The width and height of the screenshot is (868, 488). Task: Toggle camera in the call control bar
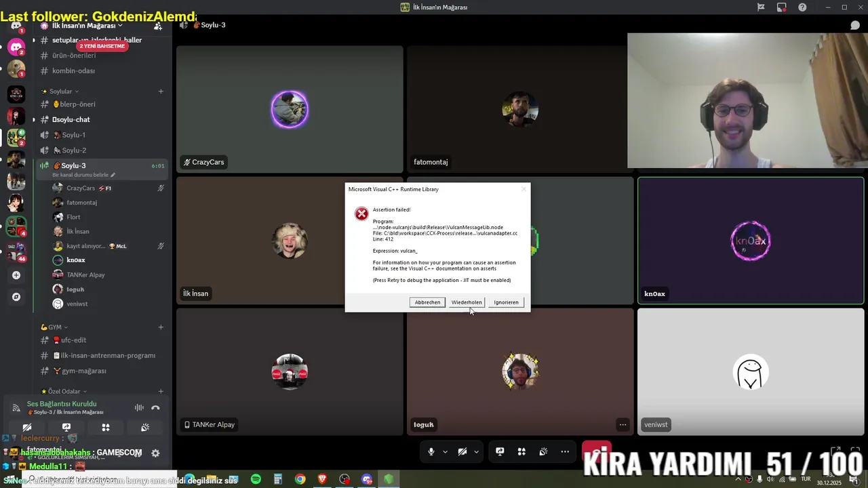click(x=462, y=451)
